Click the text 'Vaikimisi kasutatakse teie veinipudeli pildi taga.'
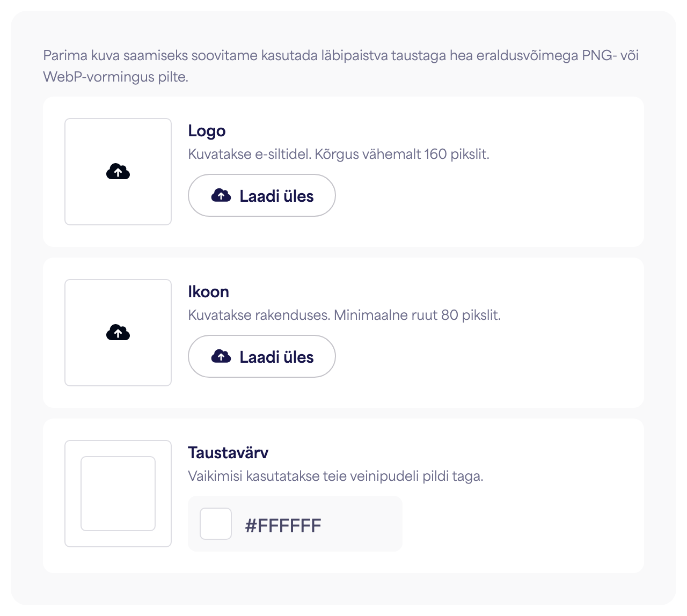Screen dimensions: 687x616 coord(335,476)
